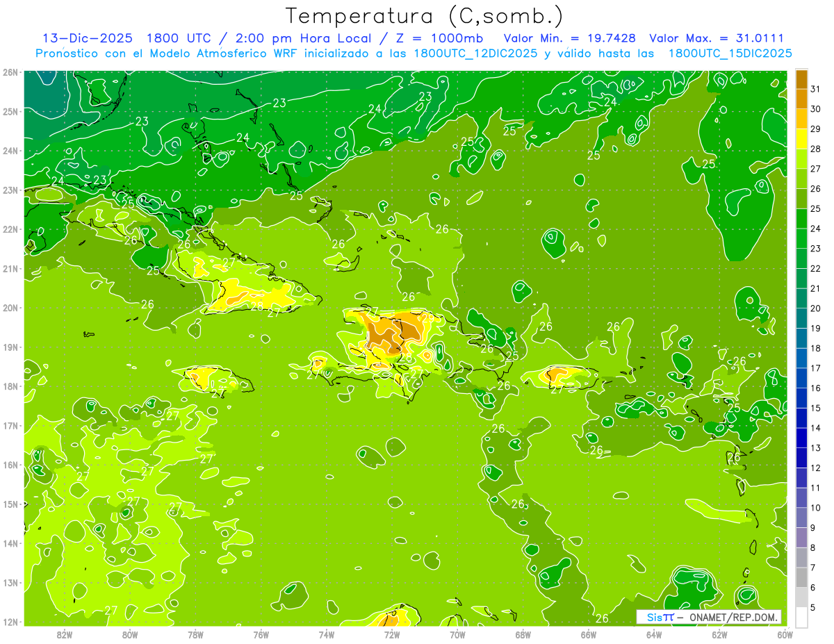Click the "70W" longitude axis label
Screen dimensions: 834x644
point(457,634)
